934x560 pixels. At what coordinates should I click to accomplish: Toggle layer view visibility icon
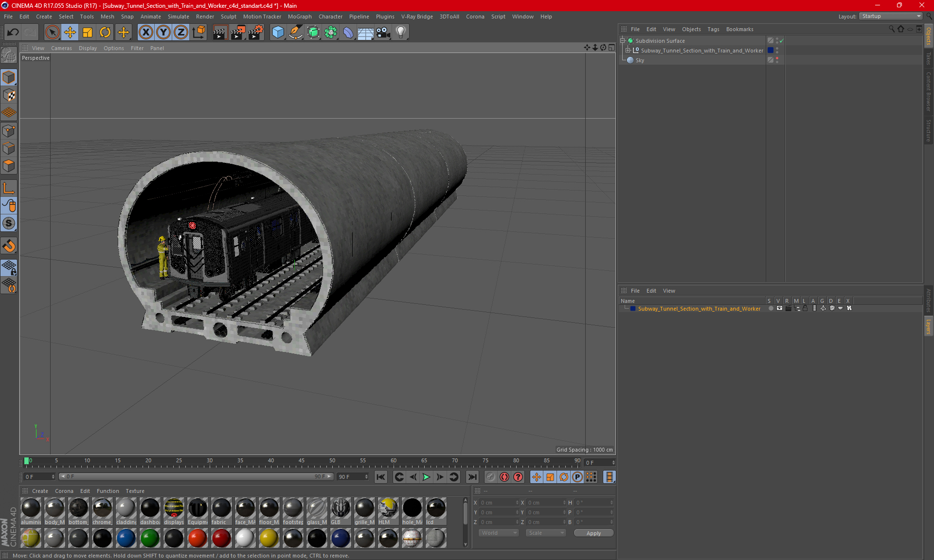coord(779,308)
